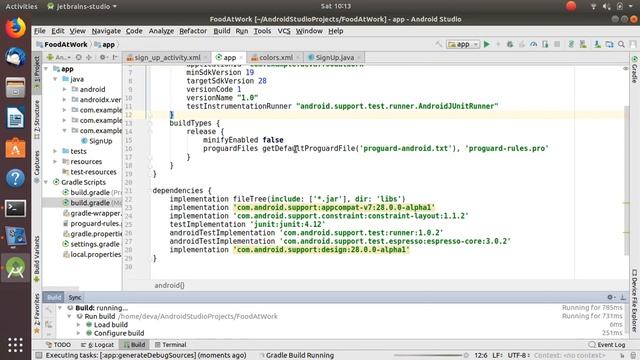Viewport: 640px width, 360px height.
Task: Toggle tool window bars in status bar corner
Action: 39,356
